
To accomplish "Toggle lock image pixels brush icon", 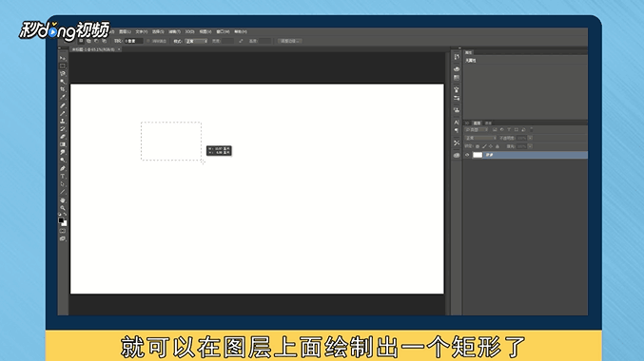I will [484, 146].
